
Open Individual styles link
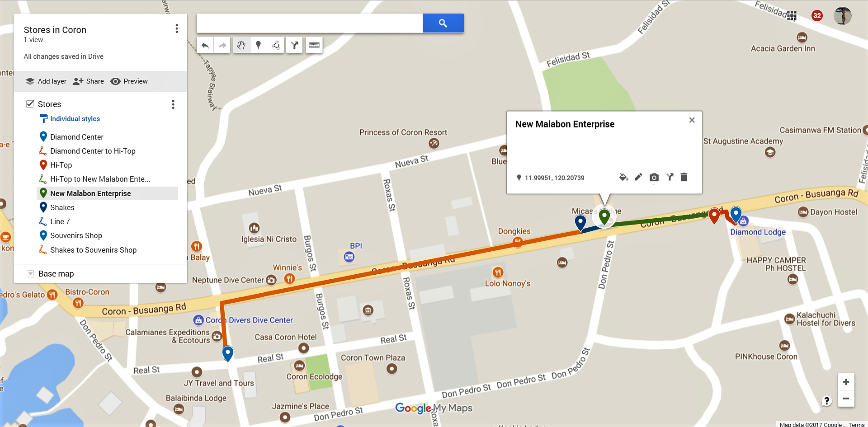(x=75, y=119)
